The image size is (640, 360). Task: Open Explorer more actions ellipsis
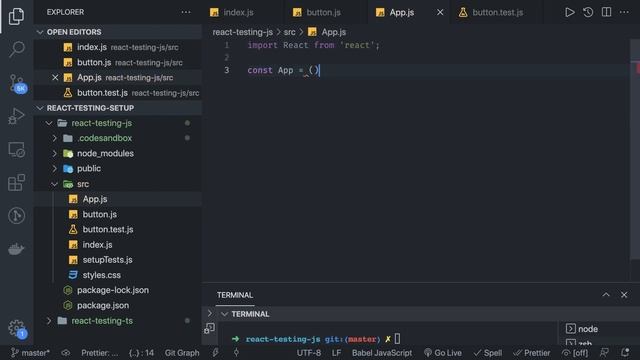click(186, 12)
